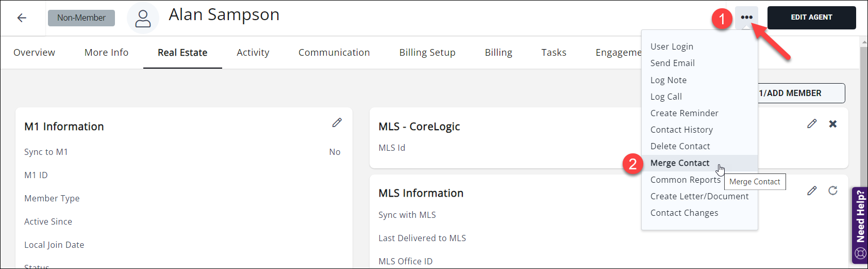Open the Engagement tab

pyautogui.click(x=619, y=53)
